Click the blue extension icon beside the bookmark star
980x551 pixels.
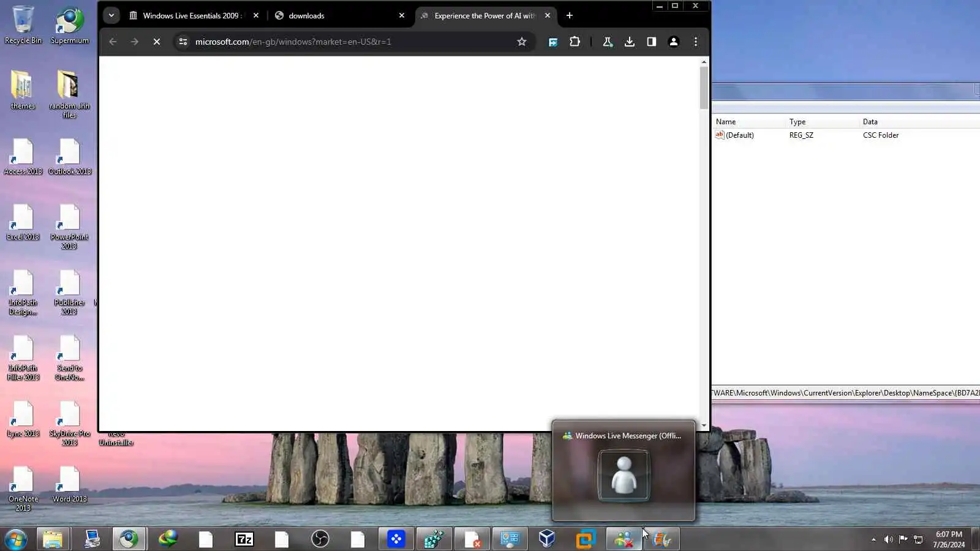tap(553, 42)
